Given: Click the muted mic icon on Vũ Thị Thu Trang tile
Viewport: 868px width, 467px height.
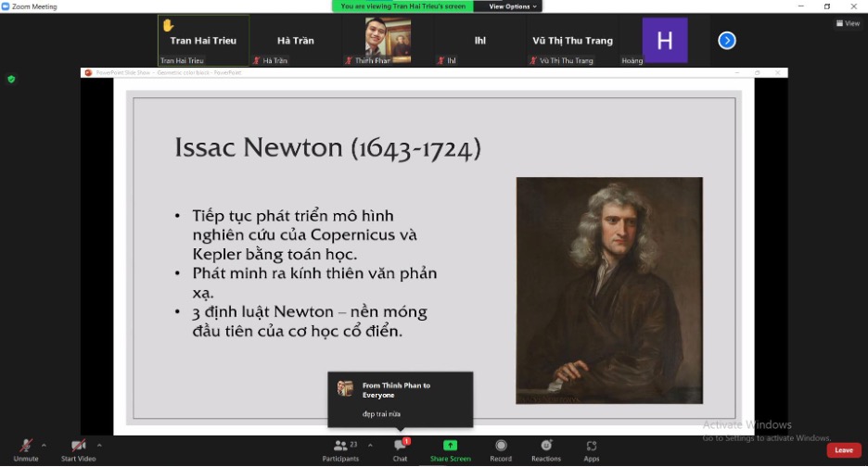Looking at the screenshot, I should pos(533,61).
